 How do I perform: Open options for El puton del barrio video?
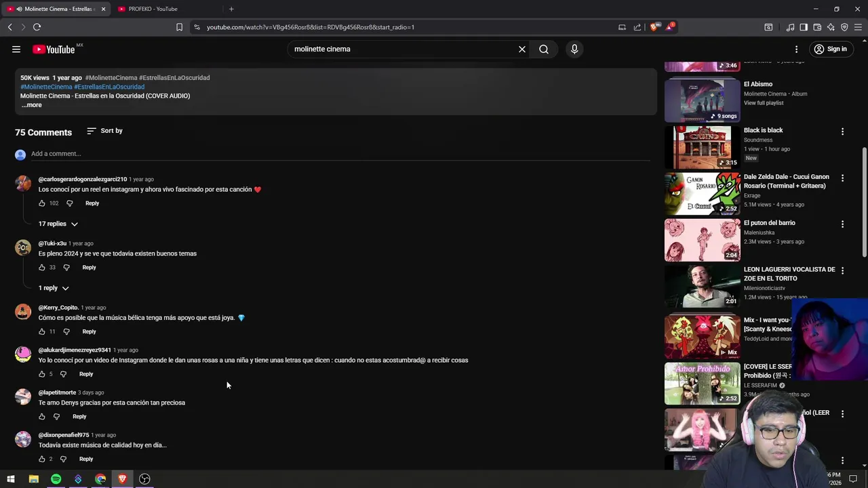[x=842, y=224]
